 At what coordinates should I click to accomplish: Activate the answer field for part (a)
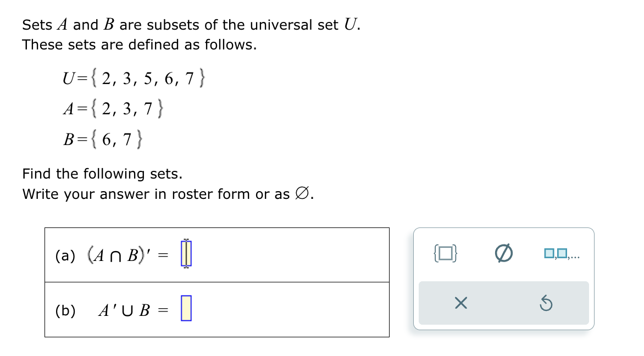[x=186, y=254]
